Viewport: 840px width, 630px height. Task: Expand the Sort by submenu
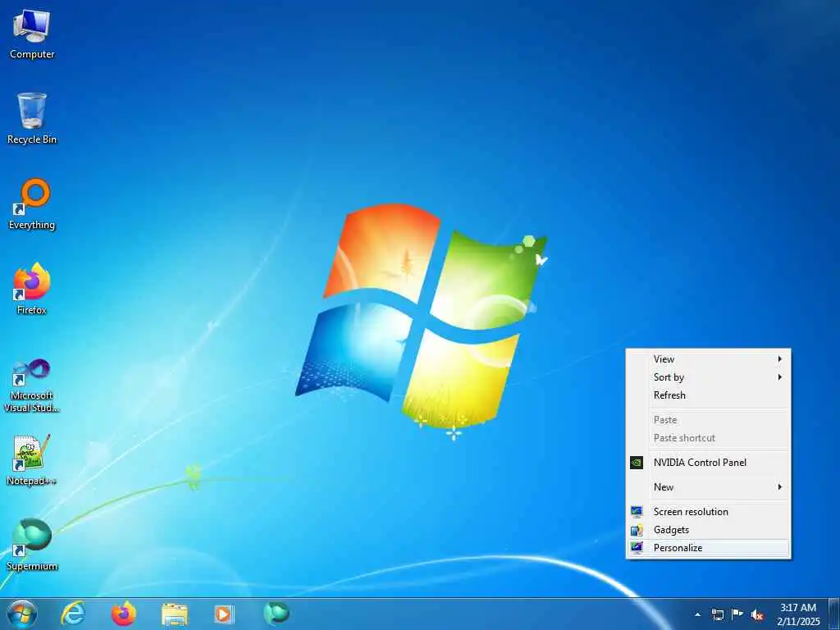[x=708, y=377]
